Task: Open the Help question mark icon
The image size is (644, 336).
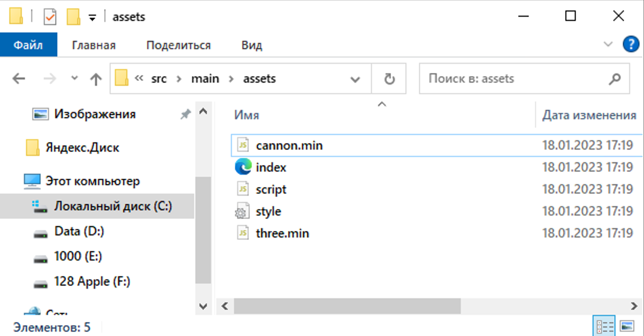Action: click(631, 45)
